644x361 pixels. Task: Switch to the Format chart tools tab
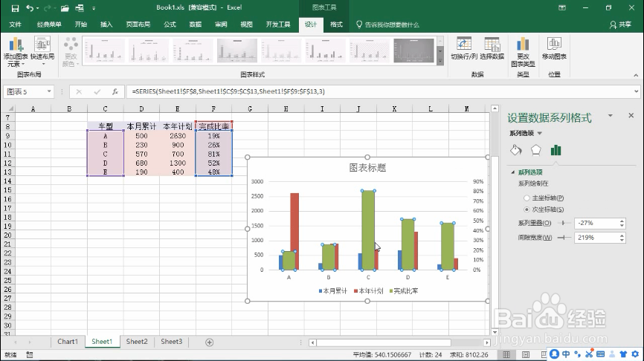click(x=336, y=25)
